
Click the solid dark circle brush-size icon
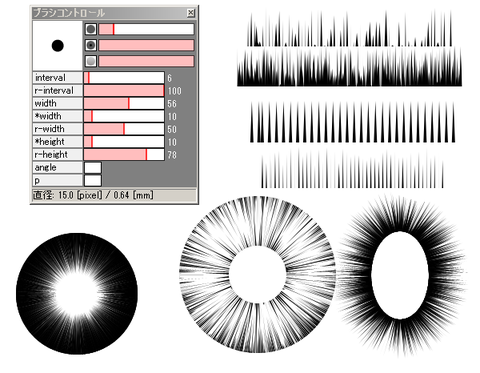point(91,29)
